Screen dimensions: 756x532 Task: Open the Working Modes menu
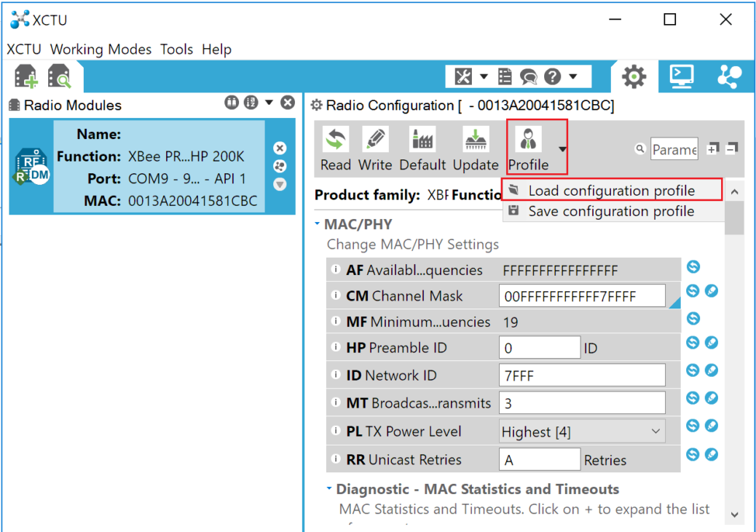click(x=101, y=49)
